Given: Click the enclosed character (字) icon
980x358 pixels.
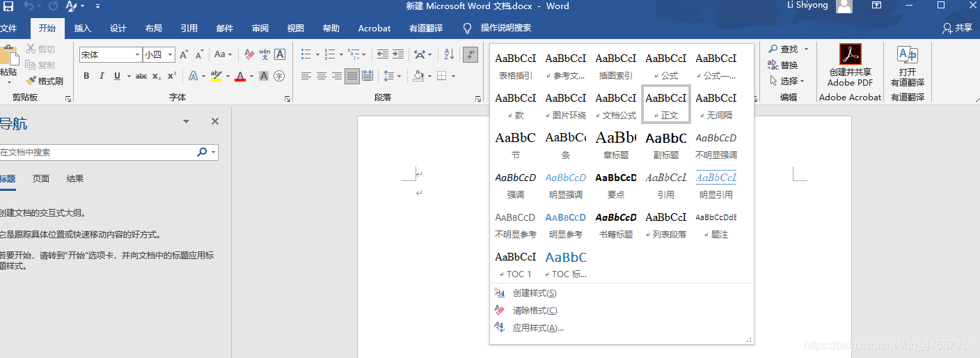Looking at the screenshot, I should coord(279,76).
